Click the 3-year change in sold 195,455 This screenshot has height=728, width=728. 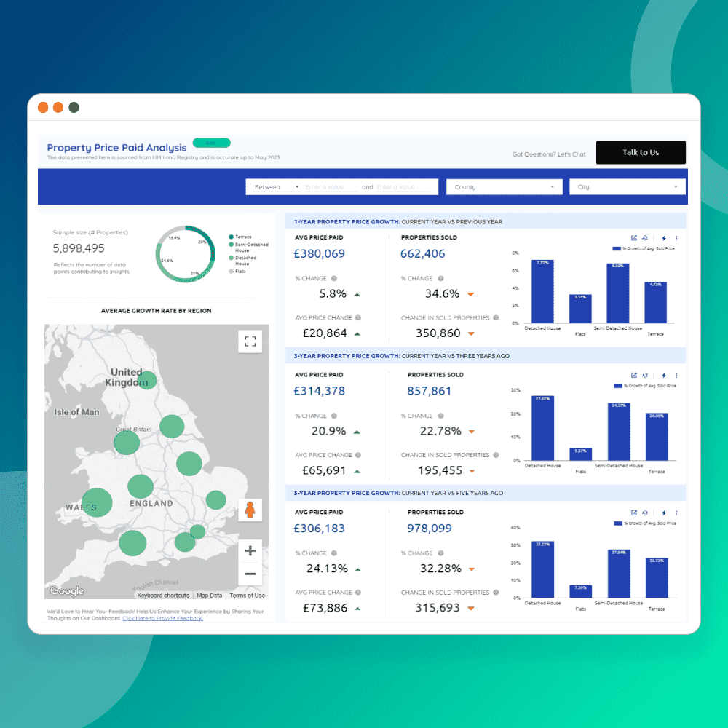tap(440, 470)
